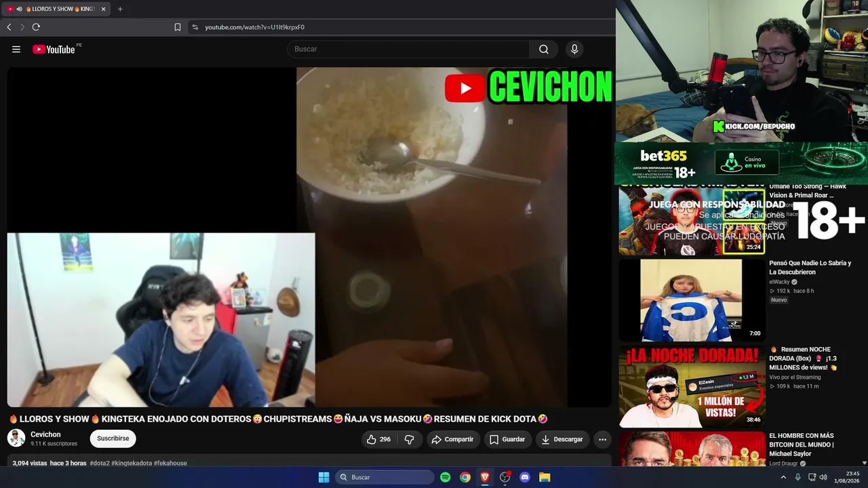Viewport: 868px width, 488px height.
Task: Click the taskbar Buscar search box
Action: [385, 477]
